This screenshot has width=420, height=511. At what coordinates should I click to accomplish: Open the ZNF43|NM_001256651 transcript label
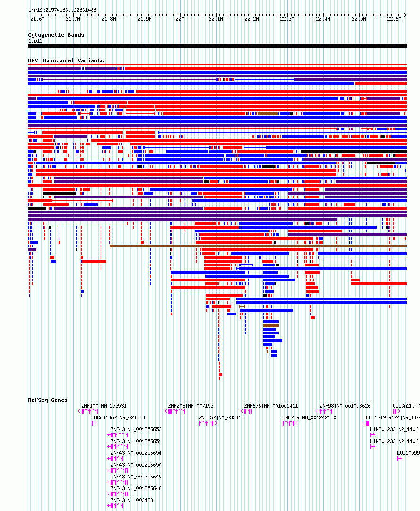[136, 441]
